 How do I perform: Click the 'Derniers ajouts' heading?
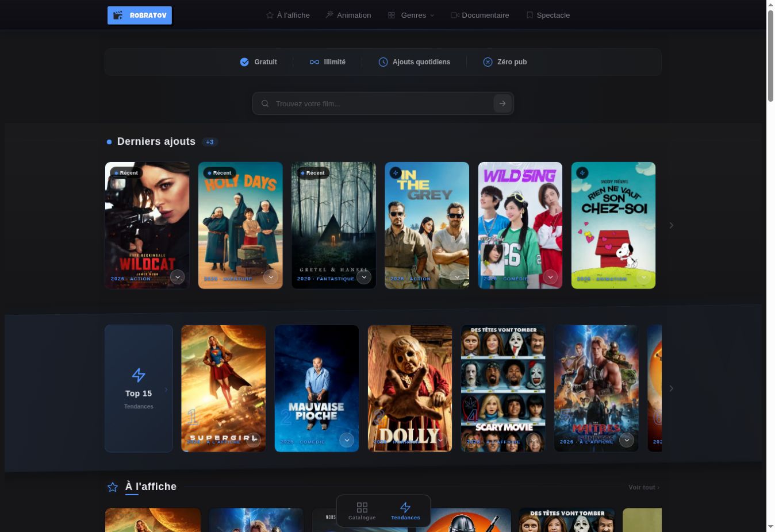156,141
